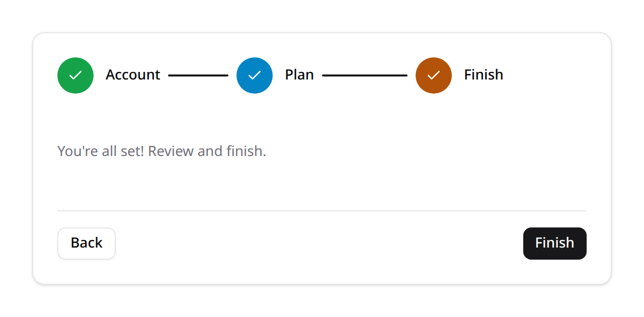The image size is (644, 317).
Task: Click the checkmark inside the orange circle
Action: click(434, 75)
